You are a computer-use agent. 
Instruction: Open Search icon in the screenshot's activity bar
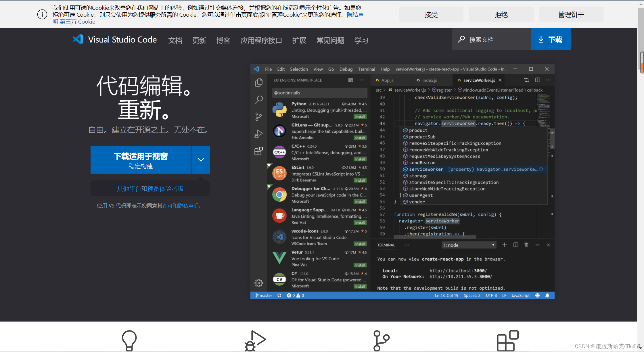click(x=259, y=100)
